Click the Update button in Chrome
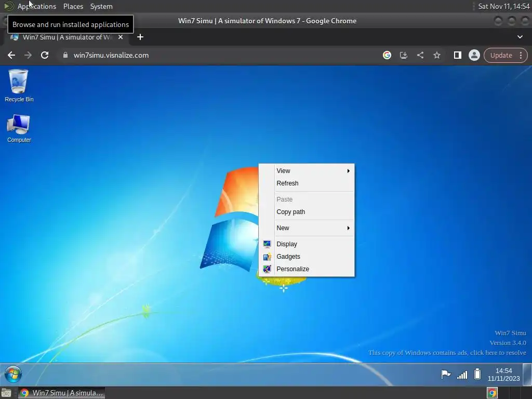 click(x=501, y=55)
